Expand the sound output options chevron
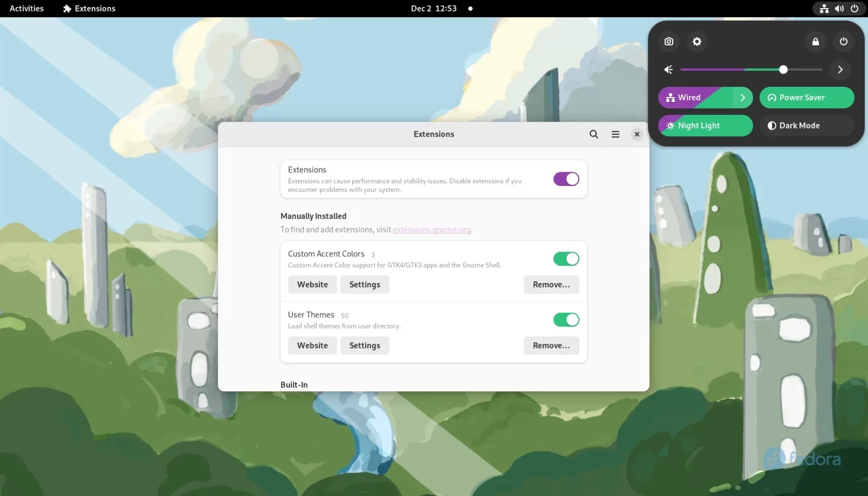Screen dimensions: 868x496 840,69
